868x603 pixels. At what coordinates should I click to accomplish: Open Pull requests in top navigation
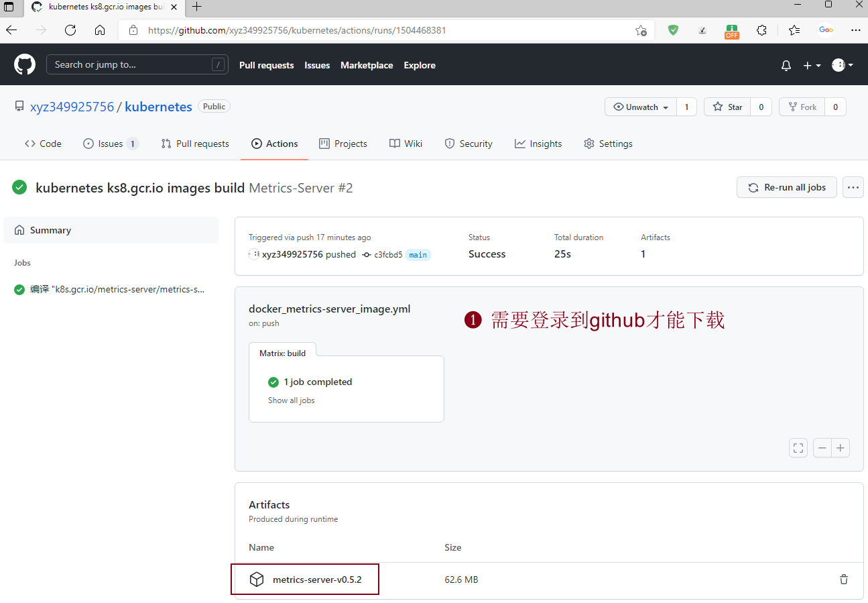coord(267,65)
